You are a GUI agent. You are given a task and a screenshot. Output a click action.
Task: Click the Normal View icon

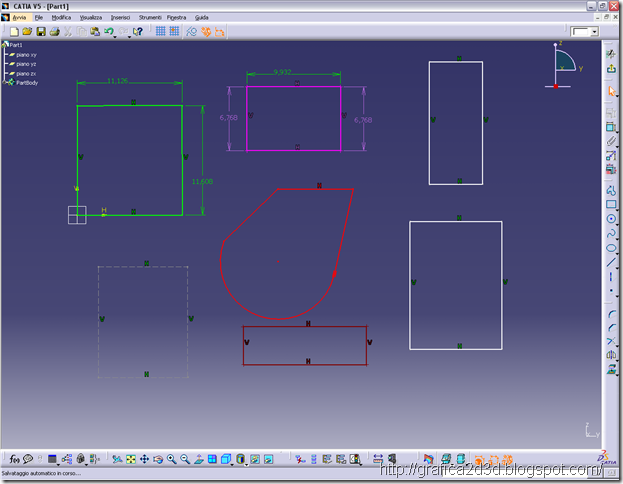coord(199,459)
